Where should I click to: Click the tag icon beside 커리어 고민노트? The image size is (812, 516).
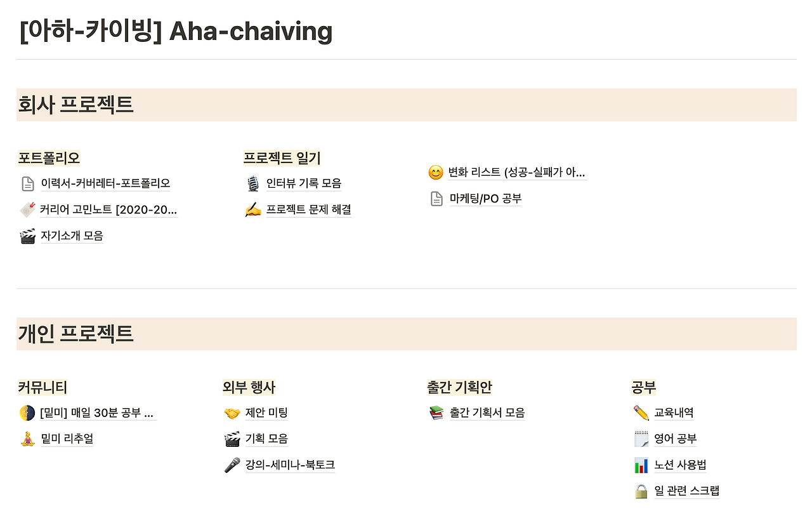27,210
